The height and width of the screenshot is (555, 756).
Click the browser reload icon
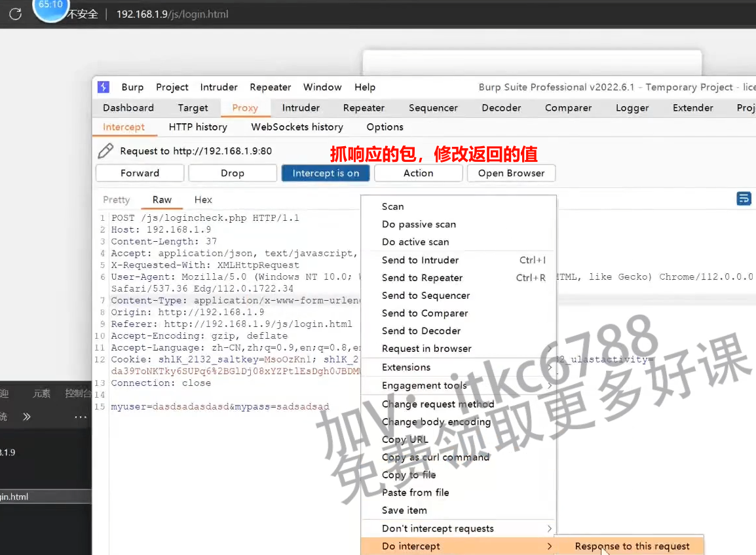pos(15,13)
